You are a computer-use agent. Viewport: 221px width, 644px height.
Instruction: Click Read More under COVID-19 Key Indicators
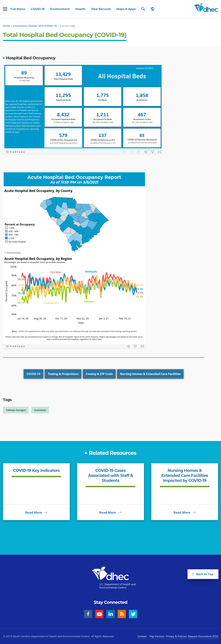(x=36, y=512)
